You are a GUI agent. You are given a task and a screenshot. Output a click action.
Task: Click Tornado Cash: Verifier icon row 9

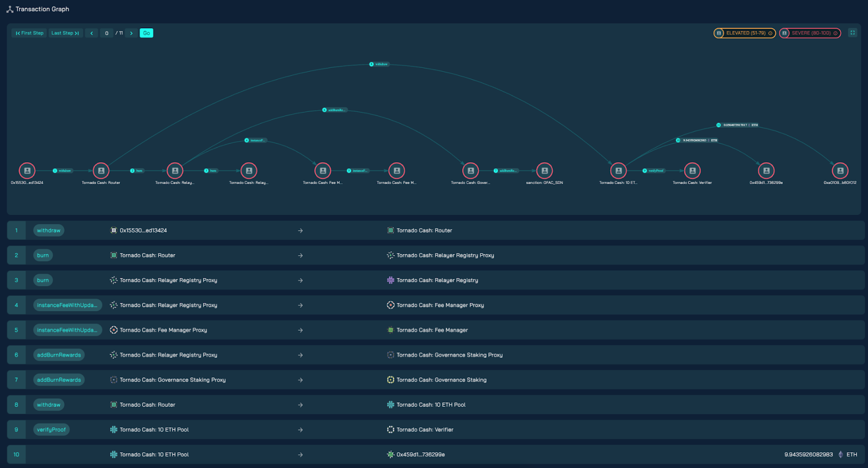(x=391, y=429)
